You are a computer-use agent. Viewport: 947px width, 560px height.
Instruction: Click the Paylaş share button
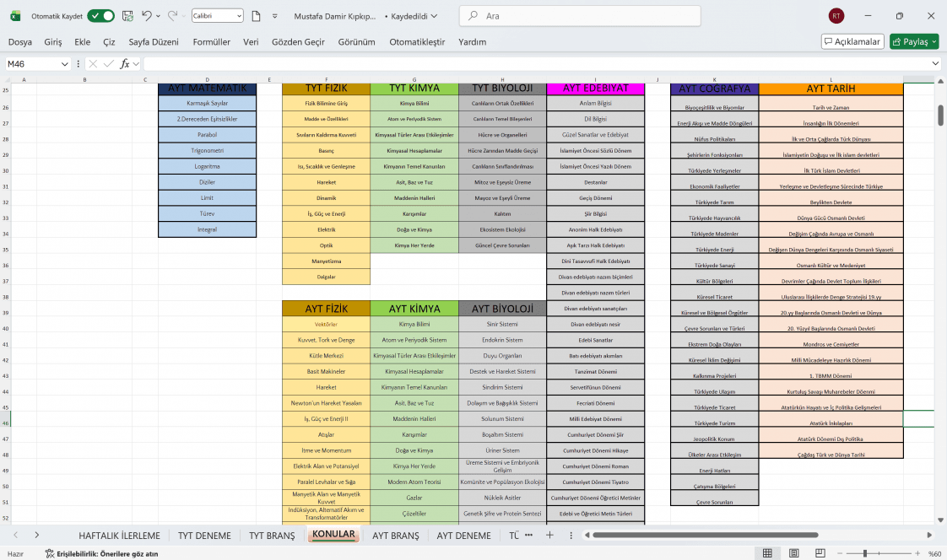914,41
